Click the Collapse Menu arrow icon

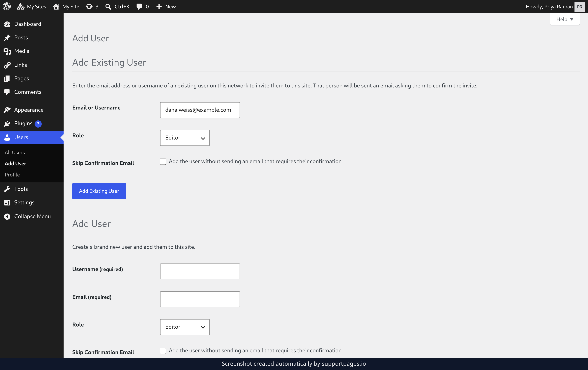pyautogui.click(x=7, y=216)
